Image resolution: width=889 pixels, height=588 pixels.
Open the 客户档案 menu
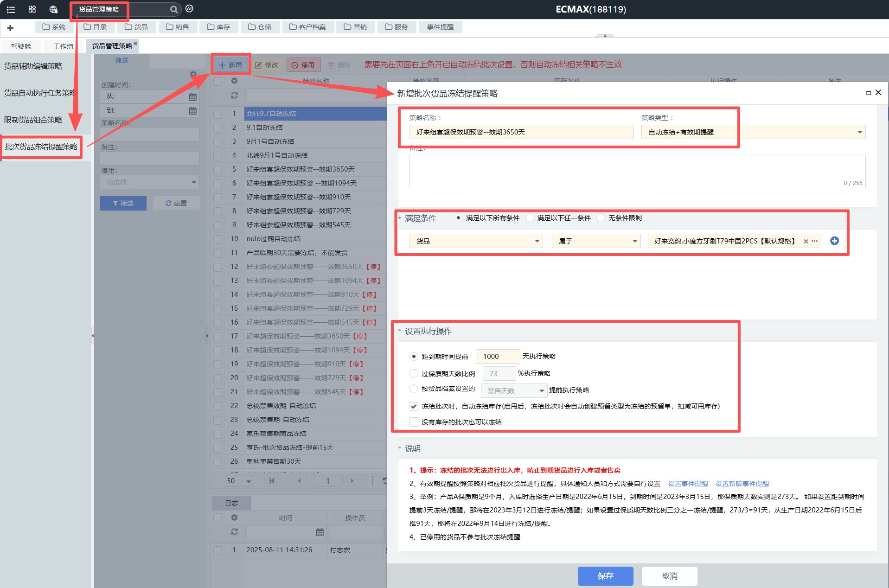click(307, 27)
